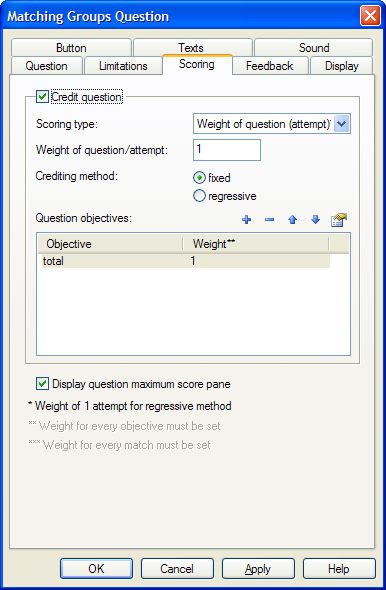386x590 pixels.
Task: Apply the scoring changes
Action: click(x=258, y=569)
